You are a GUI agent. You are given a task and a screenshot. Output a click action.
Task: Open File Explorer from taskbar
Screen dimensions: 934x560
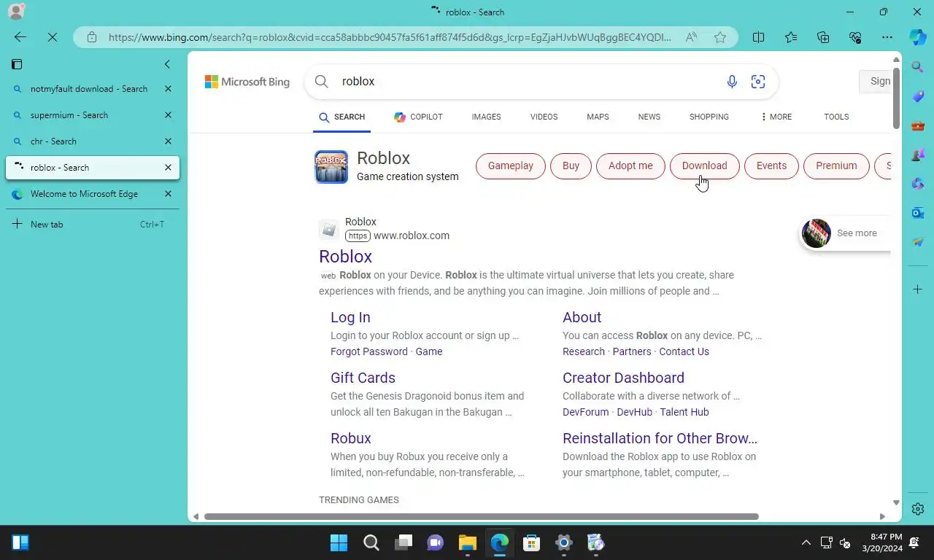(467, 542)
